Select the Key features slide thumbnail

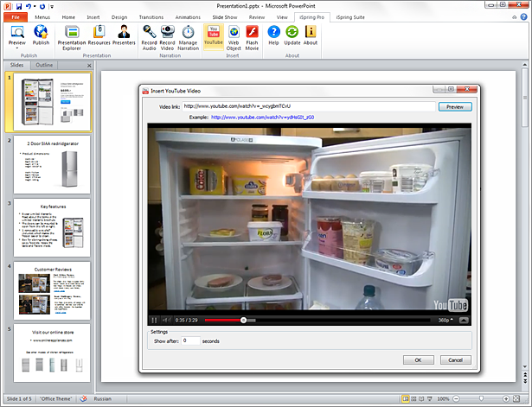click(x=52, y=227)
